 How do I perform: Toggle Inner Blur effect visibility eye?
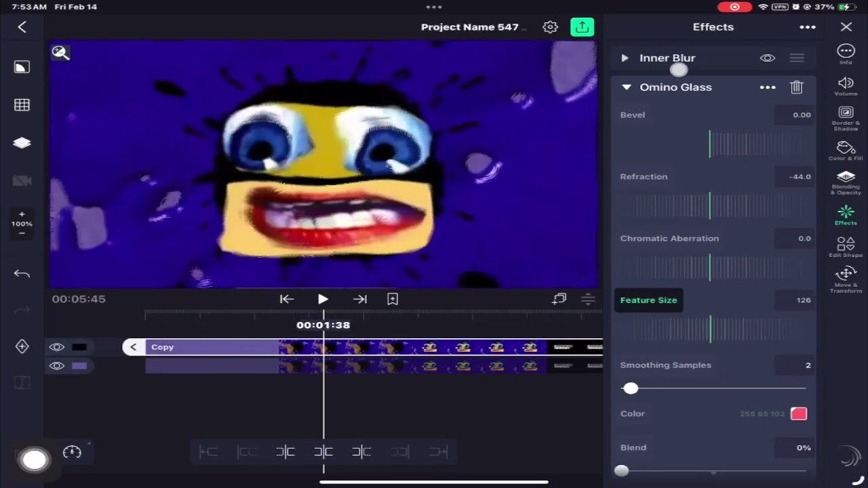click(x=767, y=58)
